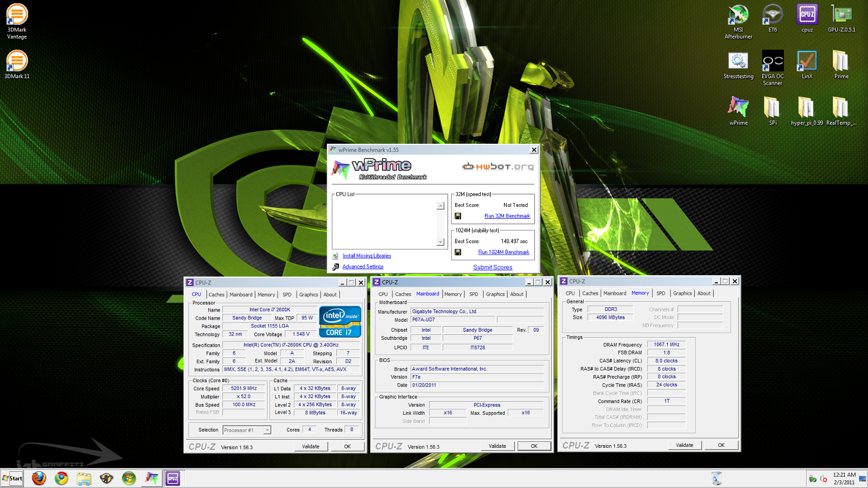Open the Stresstesting desktop icon
868x488 pixels.
coord(738,65)
